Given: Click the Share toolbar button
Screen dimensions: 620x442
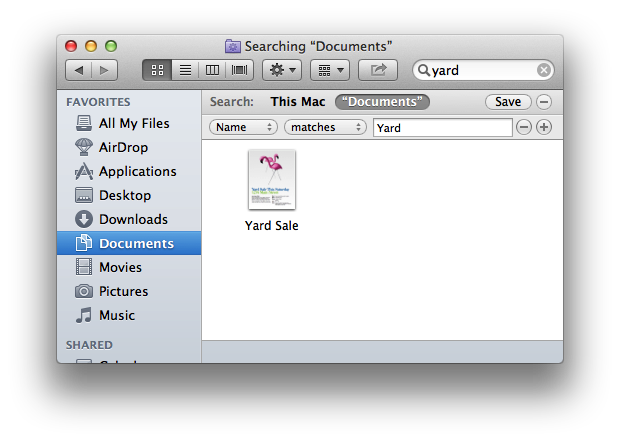Looking at the screenshot, I should pyautogui.click(x=378, y=70).
